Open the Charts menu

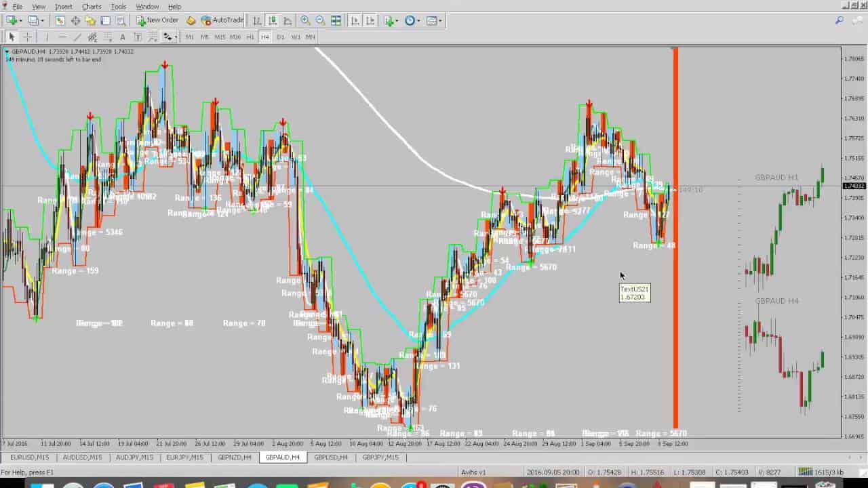coord(92,6)
